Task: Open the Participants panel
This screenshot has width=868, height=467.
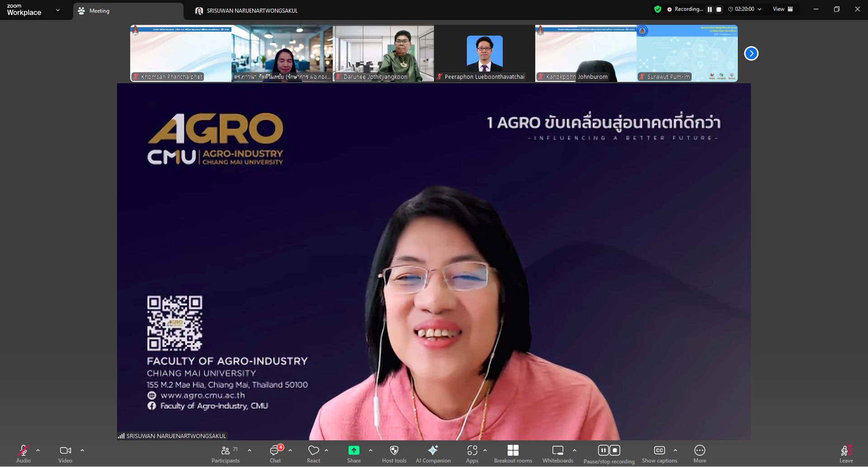Action: click(x=226, y=454)
